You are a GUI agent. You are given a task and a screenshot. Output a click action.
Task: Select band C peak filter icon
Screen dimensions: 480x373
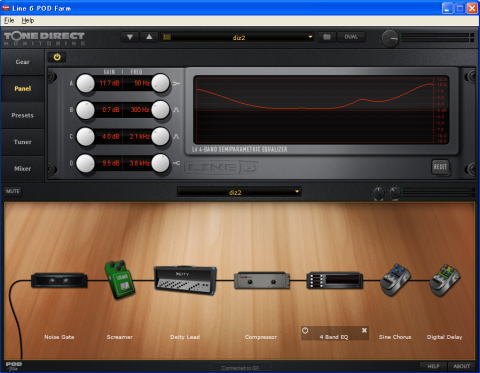(x=177, y=136)
